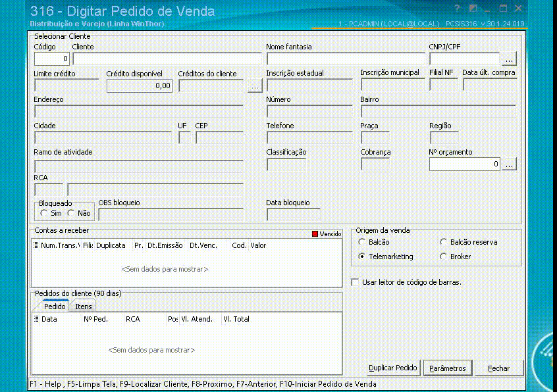Switch to the Itens tab
Viewport: 557px width, 392px height.
84,306
